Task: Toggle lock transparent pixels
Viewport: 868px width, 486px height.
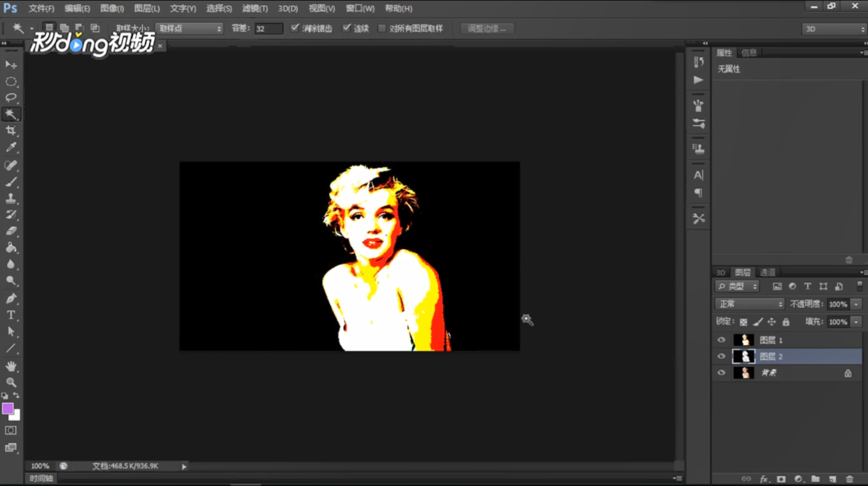Action: (x=743, y=322)
